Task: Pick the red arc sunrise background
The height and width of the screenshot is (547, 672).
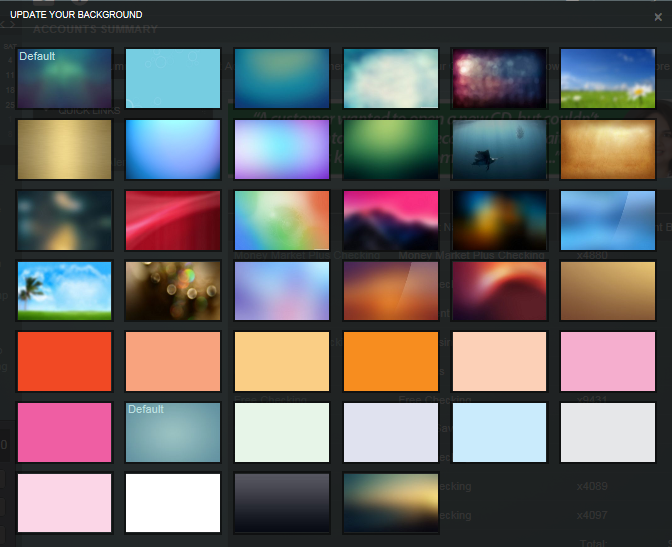Action: click(x=499, y=291)
